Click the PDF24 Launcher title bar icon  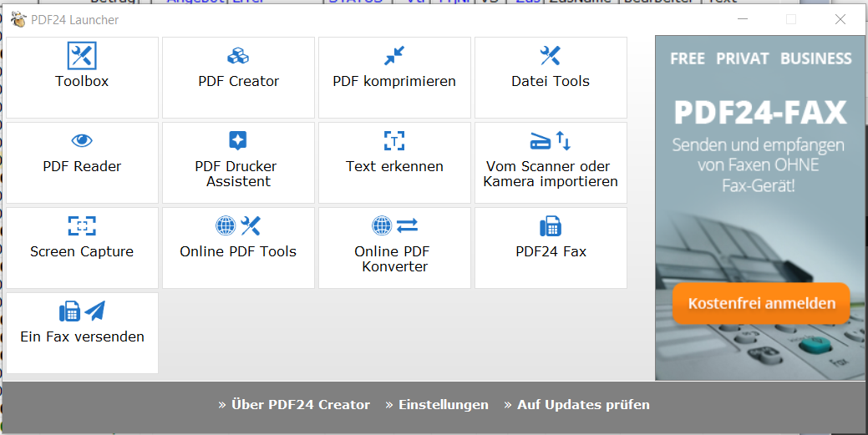pyautogui.click(x=18, y=19)
